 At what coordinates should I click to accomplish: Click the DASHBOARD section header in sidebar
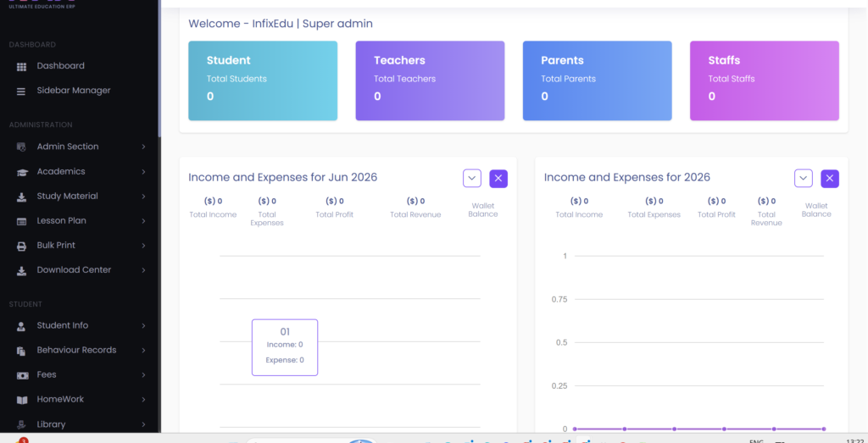coord(32,45)
